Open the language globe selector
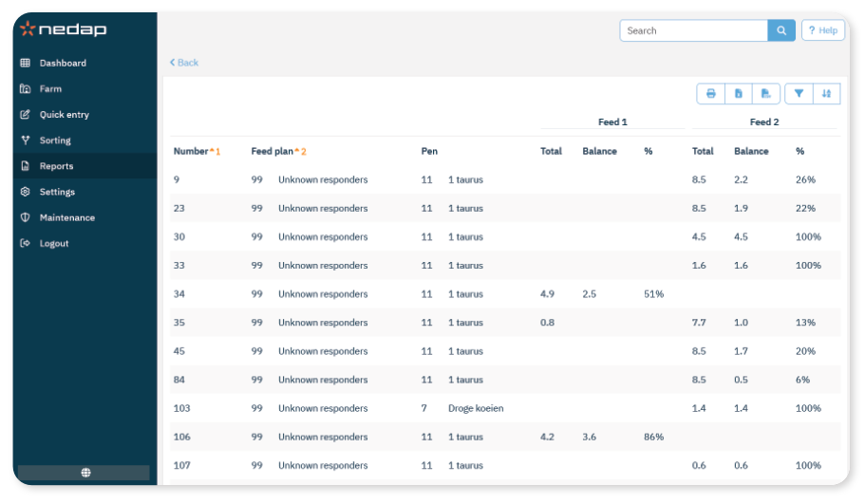 [x=85, y=473]
